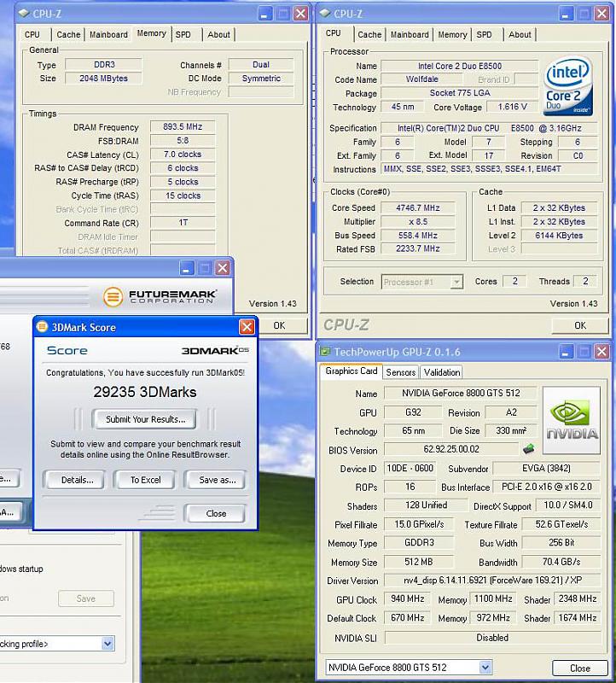Close the GPU-Z window with X

point(601,352)
